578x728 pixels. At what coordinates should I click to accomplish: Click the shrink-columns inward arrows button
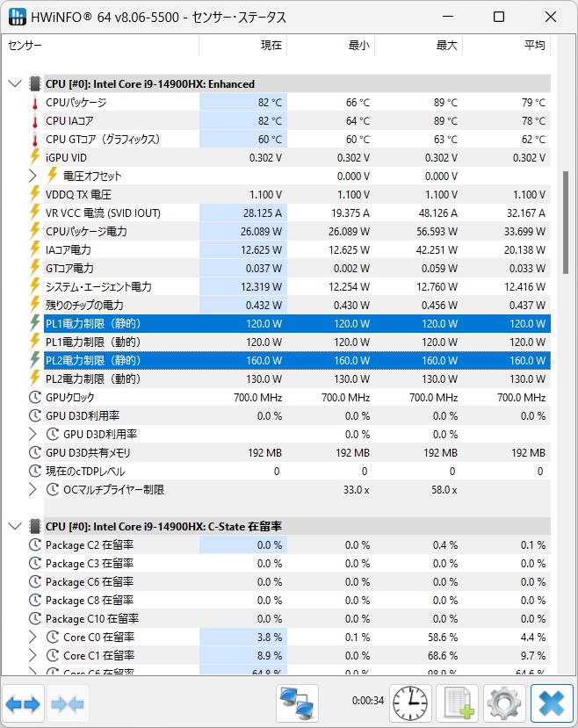click(68, 704)
